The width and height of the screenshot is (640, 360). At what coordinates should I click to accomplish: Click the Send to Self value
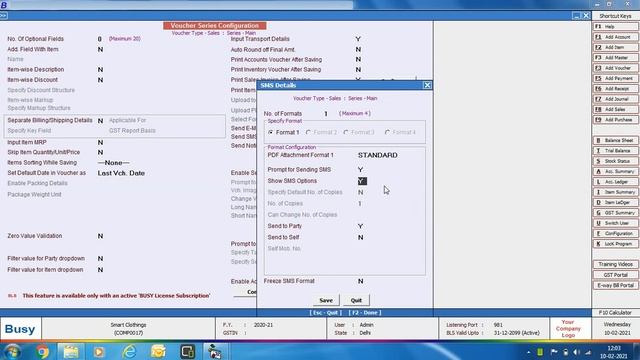pyautogui.click(x=360, y=237)
